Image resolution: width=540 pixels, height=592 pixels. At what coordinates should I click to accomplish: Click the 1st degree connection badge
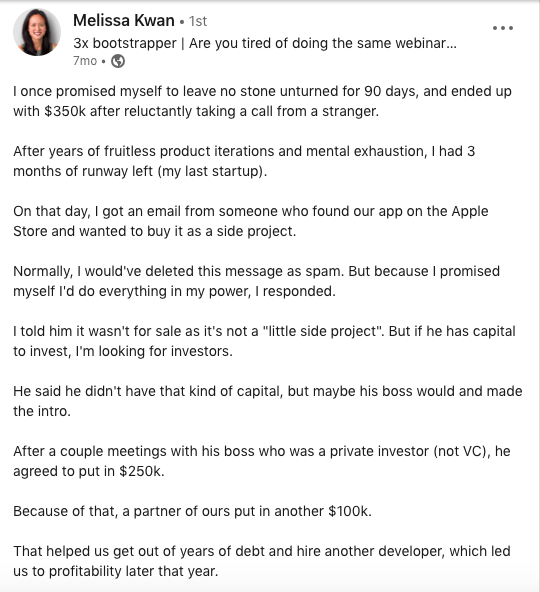click(198, 21)
